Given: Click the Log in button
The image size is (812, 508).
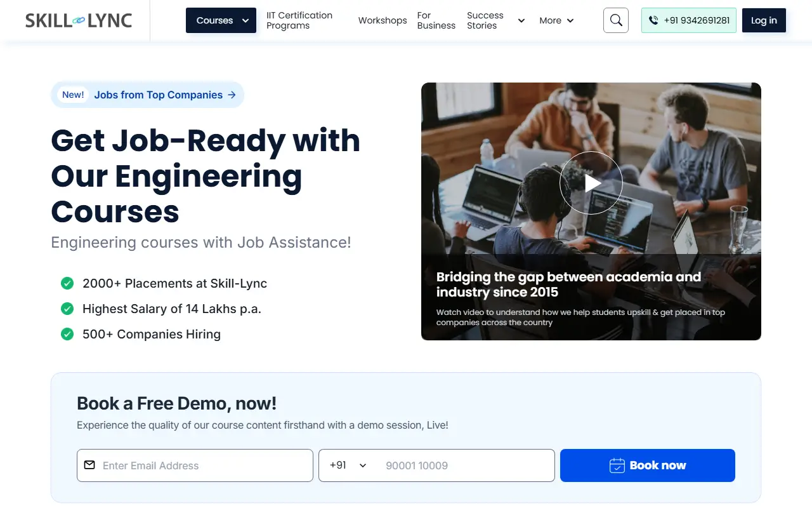Looking at the screenshot, I should 764,20.
